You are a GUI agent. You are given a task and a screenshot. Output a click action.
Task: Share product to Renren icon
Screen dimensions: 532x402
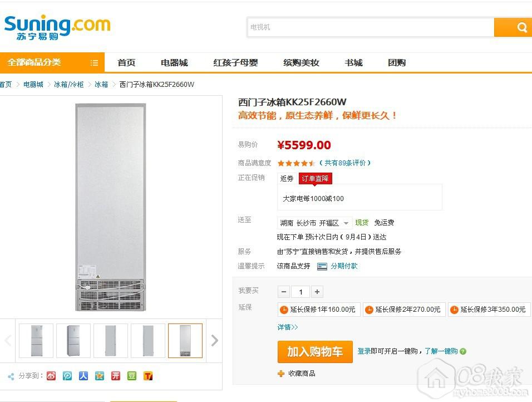pyautogui.click(x=83, y=376)
